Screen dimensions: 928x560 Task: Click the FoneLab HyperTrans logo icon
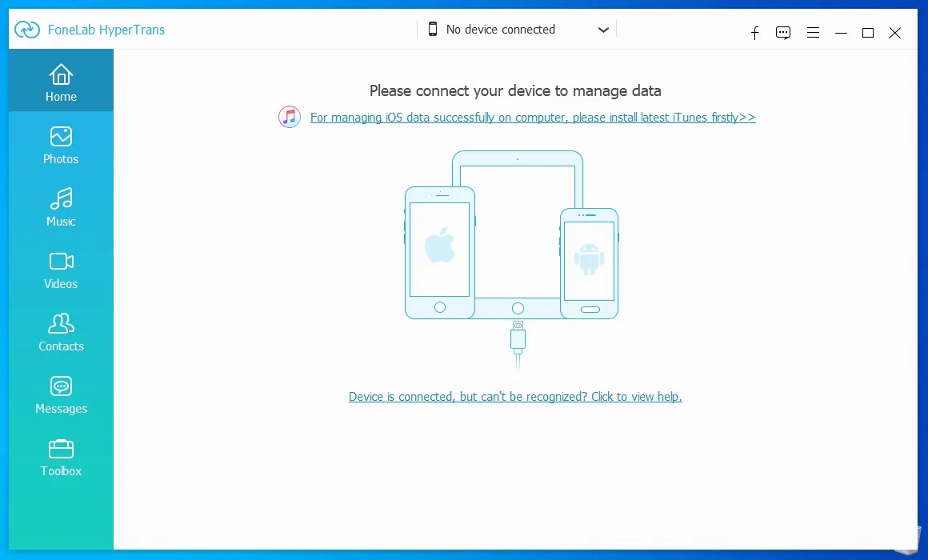(x=27, y=29)
